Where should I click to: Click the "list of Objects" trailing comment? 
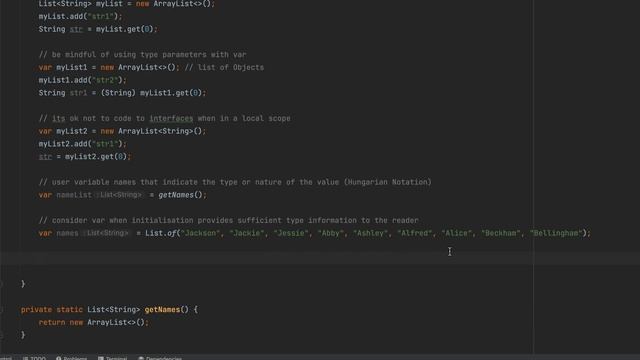pos(224,67)
